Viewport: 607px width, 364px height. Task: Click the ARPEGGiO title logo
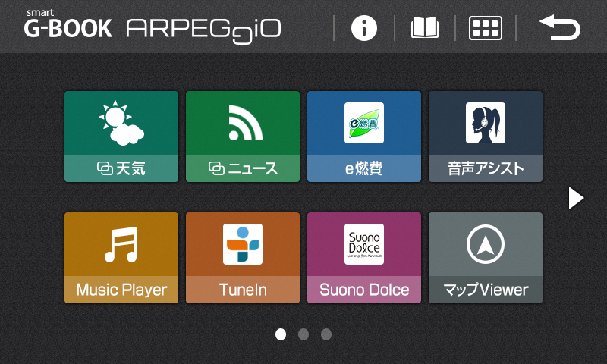point(203,30)
